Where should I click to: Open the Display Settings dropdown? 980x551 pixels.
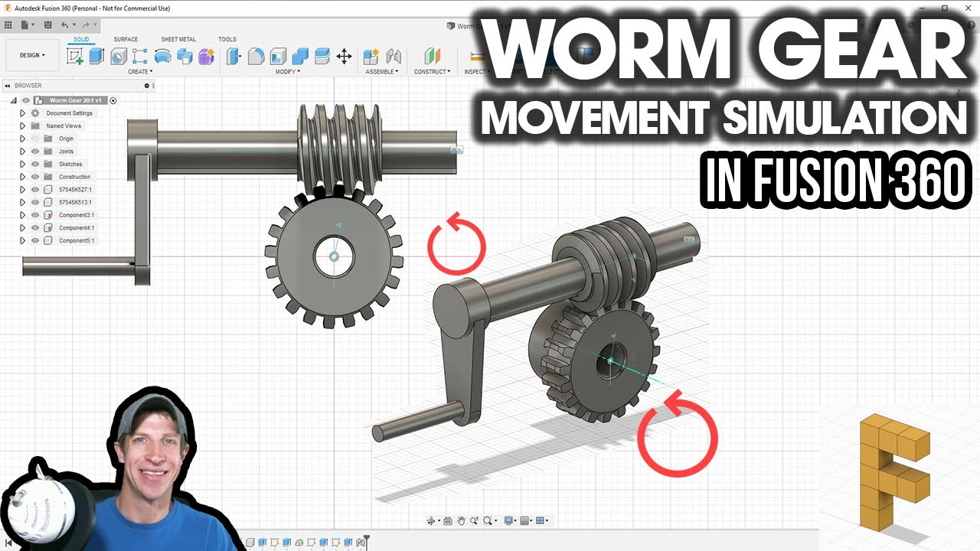coord(511,521)
